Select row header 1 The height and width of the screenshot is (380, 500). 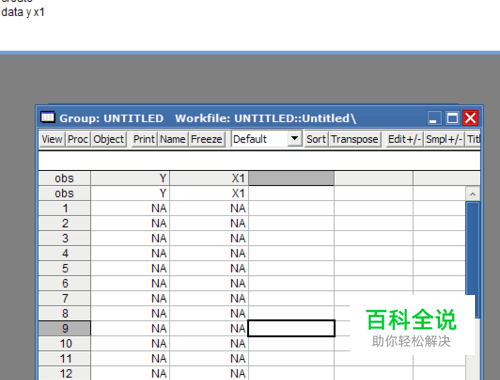click(x=64, y=208)
